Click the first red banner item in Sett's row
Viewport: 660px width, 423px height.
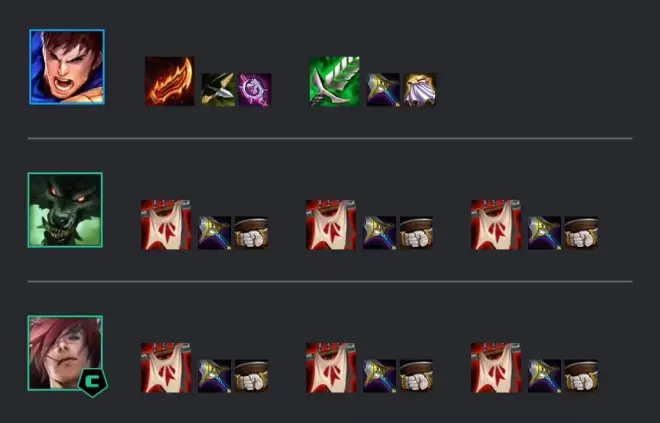tap(166, 368)
